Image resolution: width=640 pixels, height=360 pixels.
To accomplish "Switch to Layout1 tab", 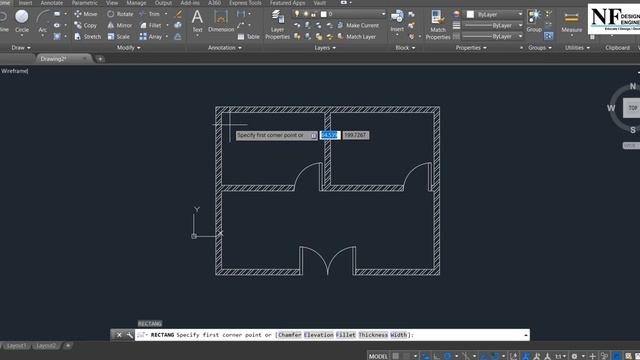I will 16,346.
